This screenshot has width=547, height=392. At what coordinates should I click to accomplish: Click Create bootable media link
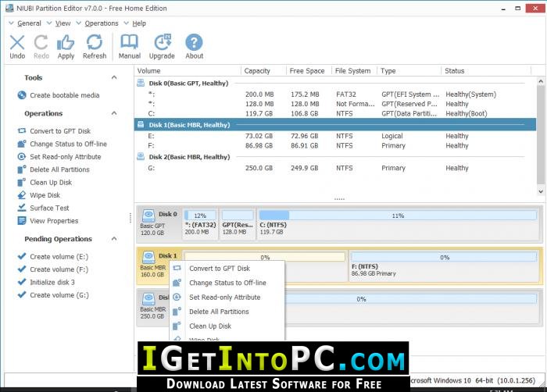(x=65, y=95)
